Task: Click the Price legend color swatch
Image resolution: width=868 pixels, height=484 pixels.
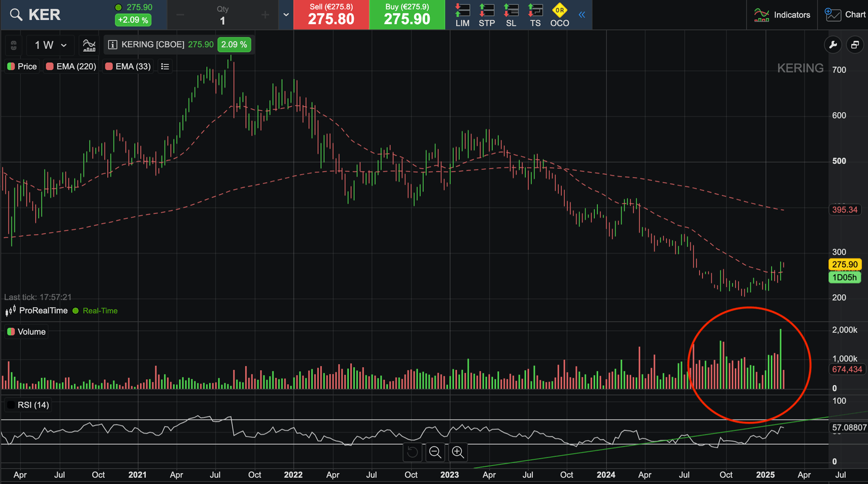Action: click(11, 66)
